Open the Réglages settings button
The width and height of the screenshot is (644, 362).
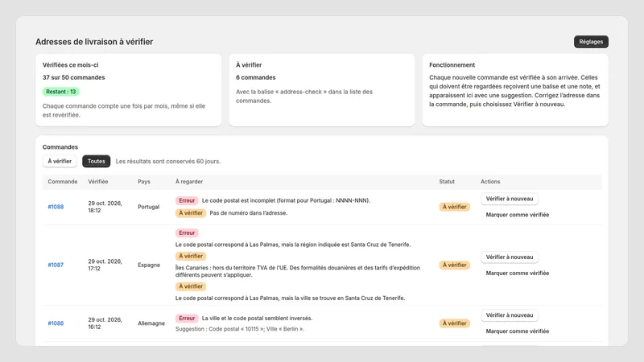point(591,42)
